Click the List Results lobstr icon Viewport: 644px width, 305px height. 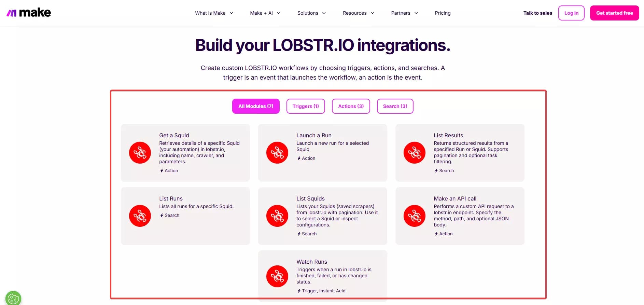[x=415, y=153]
